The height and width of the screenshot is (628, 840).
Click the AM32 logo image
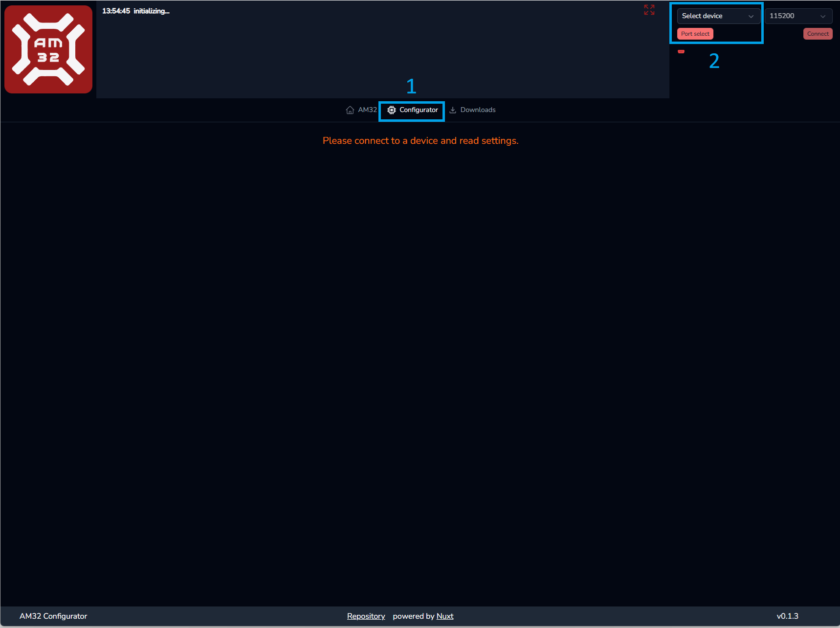tap(48, 49)
